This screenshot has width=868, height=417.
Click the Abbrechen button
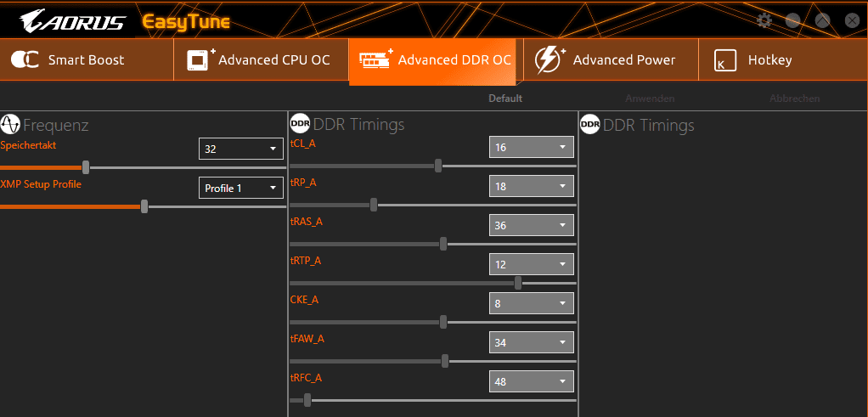794,99
